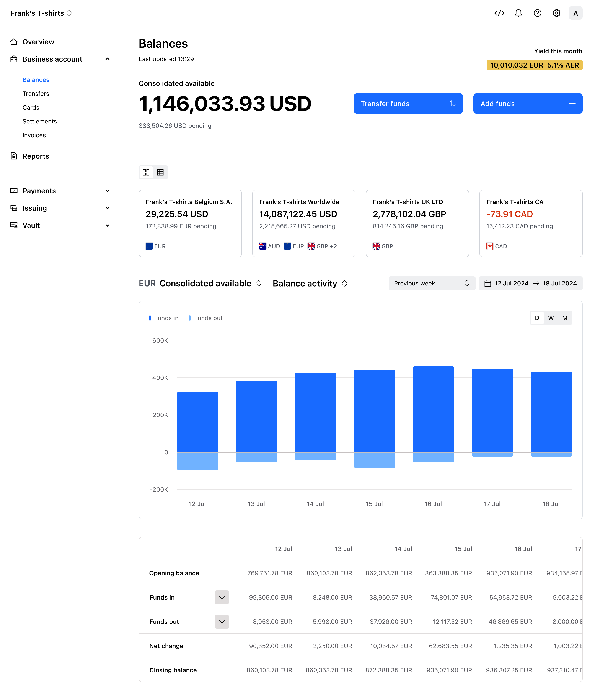Click the Payments cash icon
The image size is (600, 700).
tap(14, 191)
